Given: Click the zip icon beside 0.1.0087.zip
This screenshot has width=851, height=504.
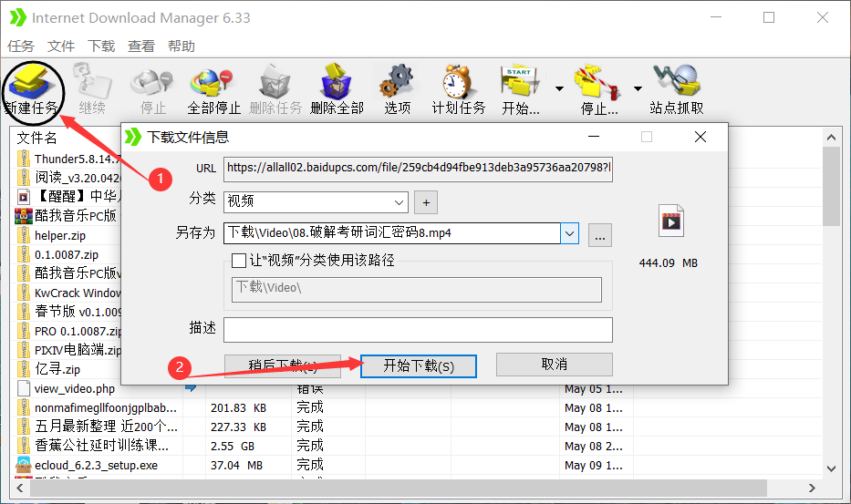Looking at the screenshot, I should point(24,254).
